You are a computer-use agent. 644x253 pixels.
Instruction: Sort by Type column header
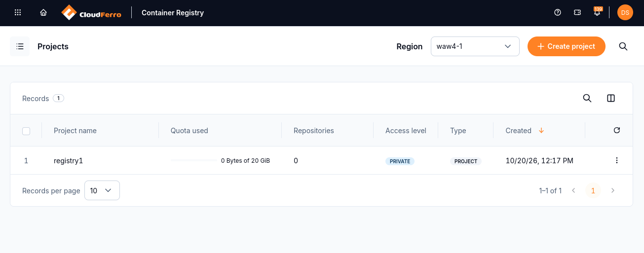(x=458, y=131)
